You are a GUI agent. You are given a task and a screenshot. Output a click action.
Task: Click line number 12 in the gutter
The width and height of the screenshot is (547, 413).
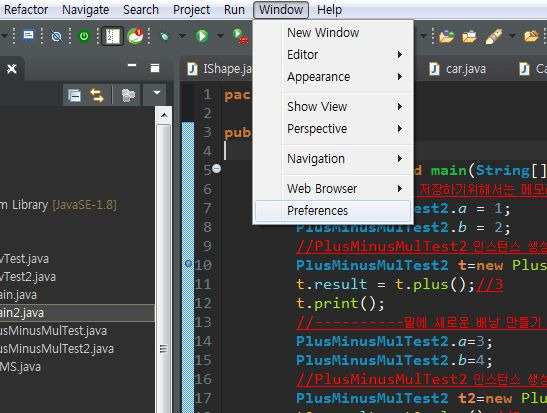pos(203,303)
